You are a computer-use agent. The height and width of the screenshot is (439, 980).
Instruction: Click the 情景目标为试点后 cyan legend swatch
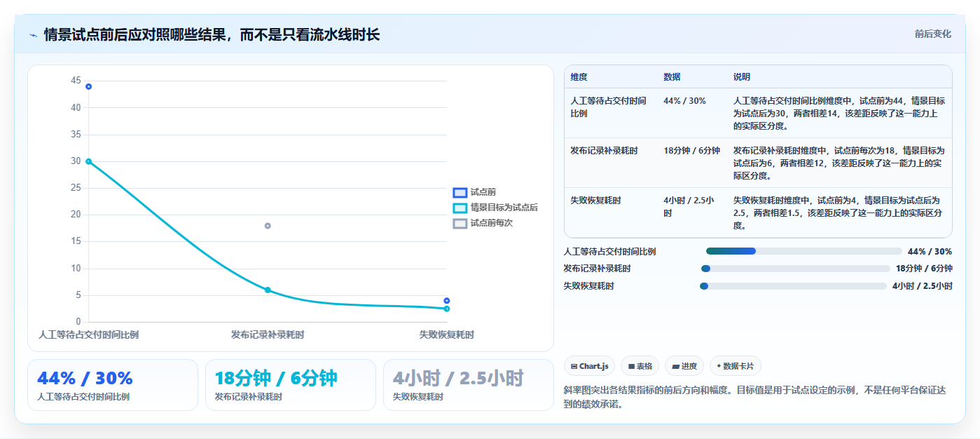(460, 208)
